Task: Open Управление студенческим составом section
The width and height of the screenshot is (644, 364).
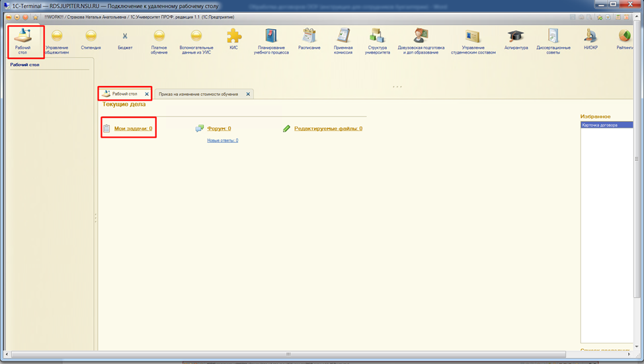Action: 473,40
